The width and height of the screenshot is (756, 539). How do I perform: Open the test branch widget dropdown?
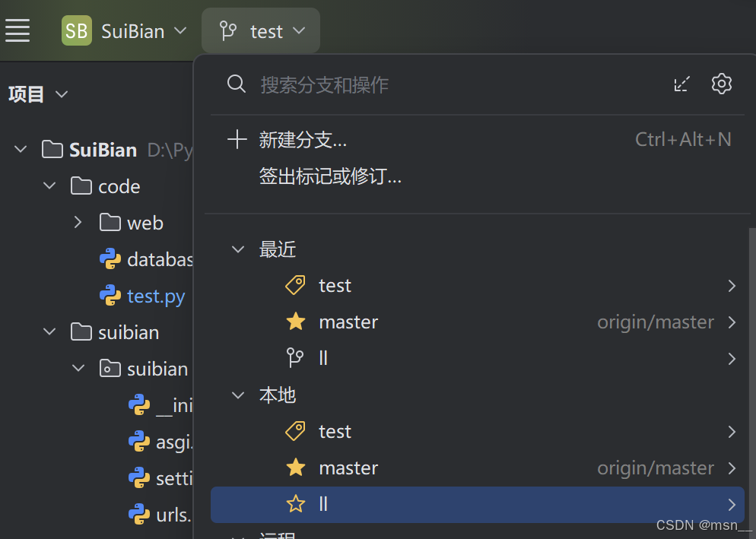pyautogui.click(x=261, y=30)
